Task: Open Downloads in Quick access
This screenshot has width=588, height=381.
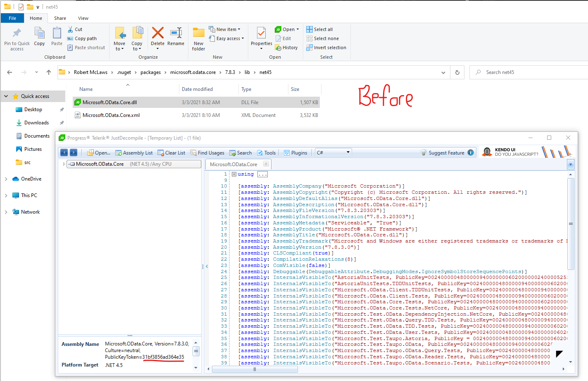Action: click(x=36, y=123)
